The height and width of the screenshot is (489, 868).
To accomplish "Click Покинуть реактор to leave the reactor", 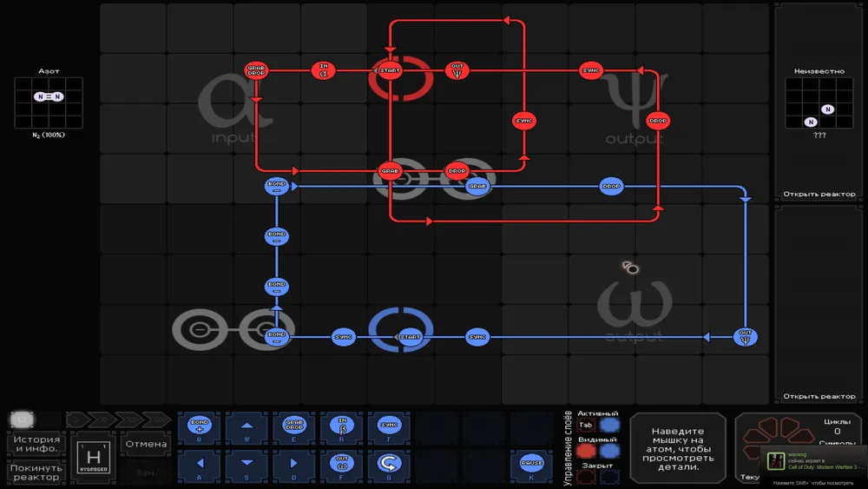I will 36,472.
